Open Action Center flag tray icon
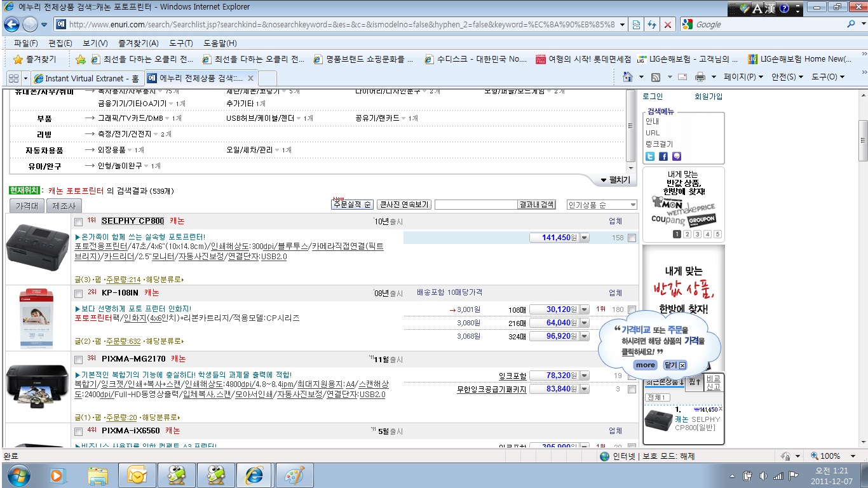Viewport: 868px width, 488px height. click(x=793, y=475)
